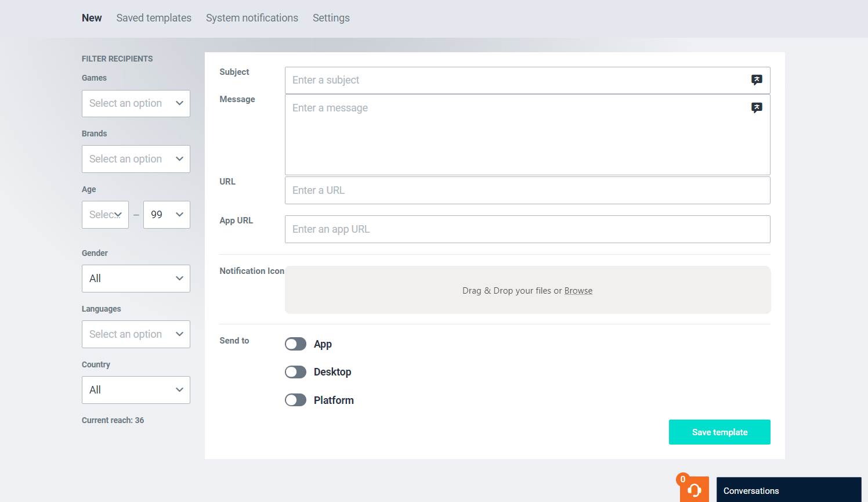Turn on the Desktop toggle

295,372
